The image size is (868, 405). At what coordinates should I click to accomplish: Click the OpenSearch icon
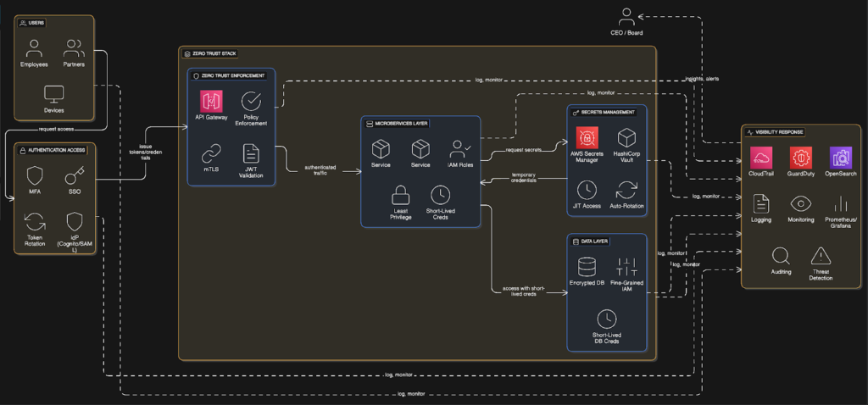[x=841, y=157]
